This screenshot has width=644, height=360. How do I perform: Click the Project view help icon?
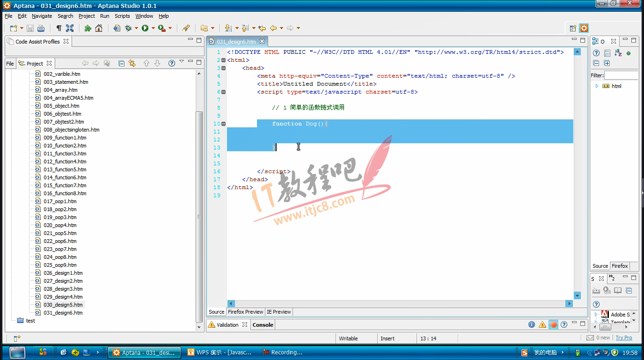[172, 63]
